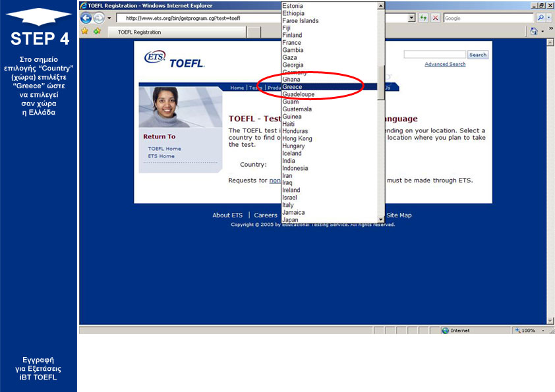This screenshot has height=392, width=555.
Task: Select Finland in the country list
Action: (329, 35)
